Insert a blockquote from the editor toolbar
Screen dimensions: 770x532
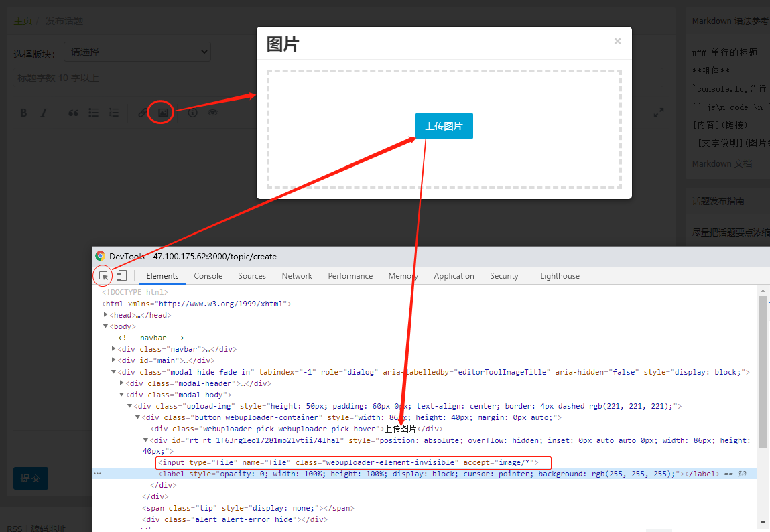[73, 113]
